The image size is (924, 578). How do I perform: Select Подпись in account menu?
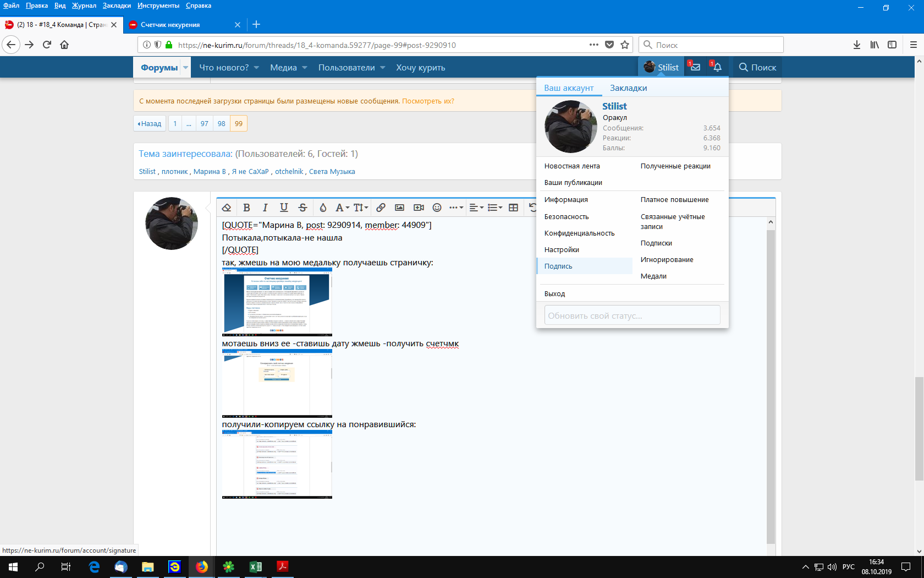click(558, 266)
